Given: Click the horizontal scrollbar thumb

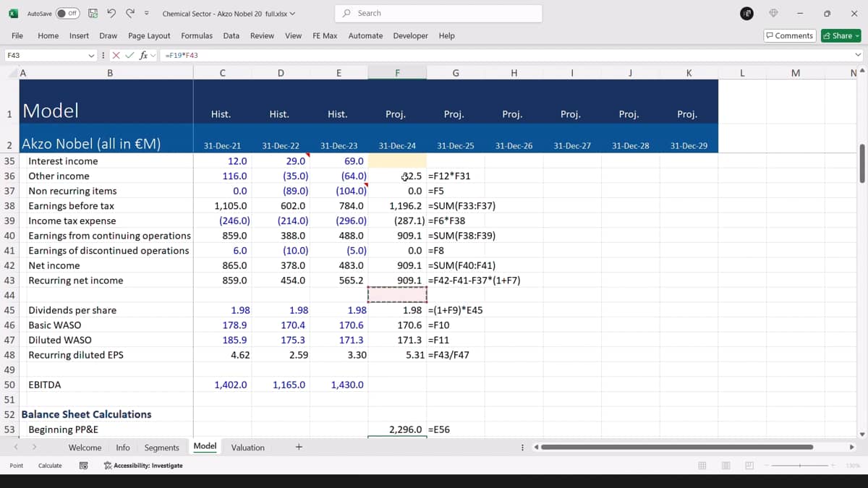Looking at the screenshot, I should point(677,447).
